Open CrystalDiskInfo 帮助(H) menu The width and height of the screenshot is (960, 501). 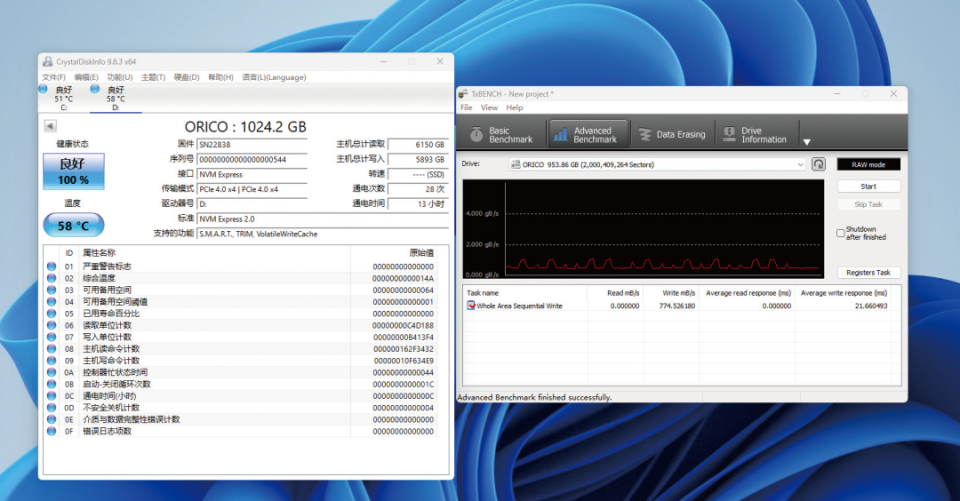pos(220,77)
